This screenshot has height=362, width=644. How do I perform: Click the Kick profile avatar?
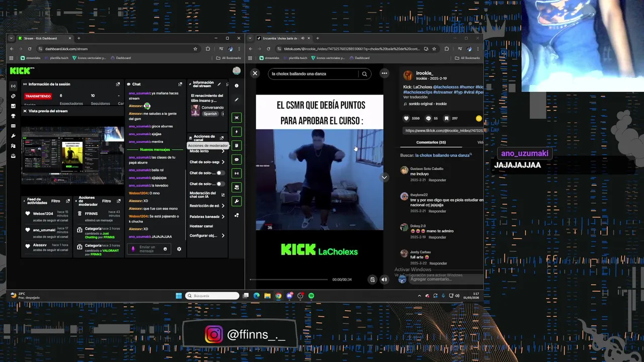[x=236, y=71]
